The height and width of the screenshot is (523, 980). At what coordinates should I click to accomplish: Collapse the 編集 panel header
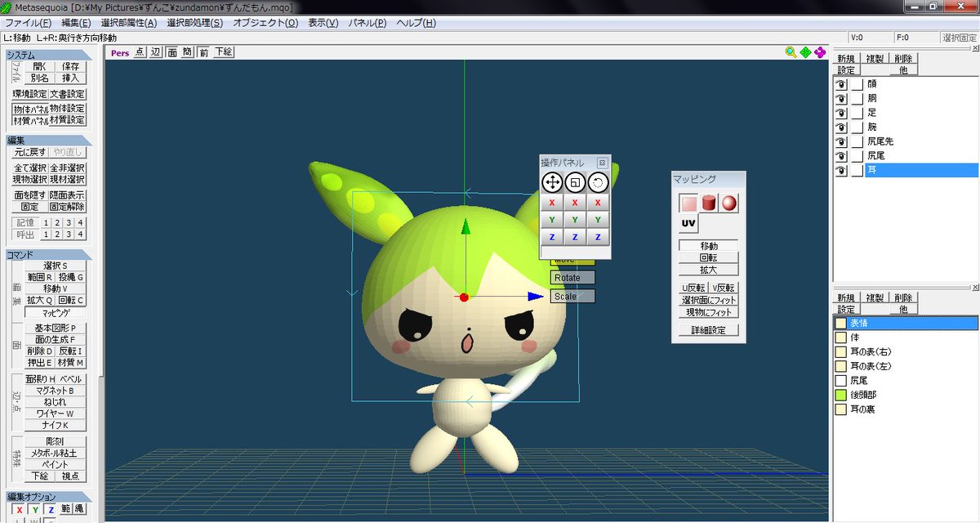click(49, 141)
